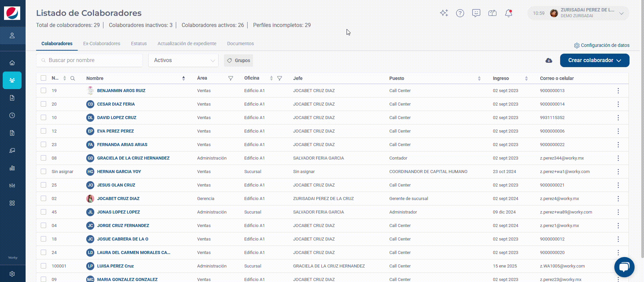Toggle the select-all header checkbox
The height and width of the screenshot is (282, 644).
(43, 78)
